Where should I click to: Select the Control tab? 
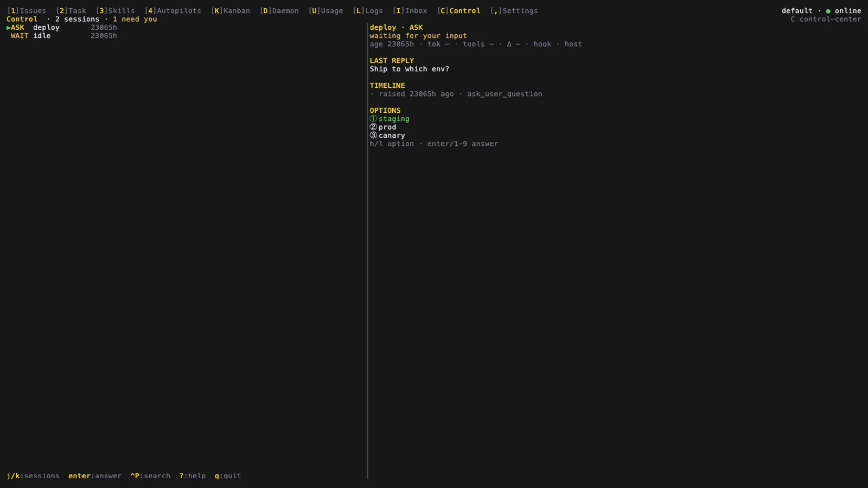click(x=458, y=11)
